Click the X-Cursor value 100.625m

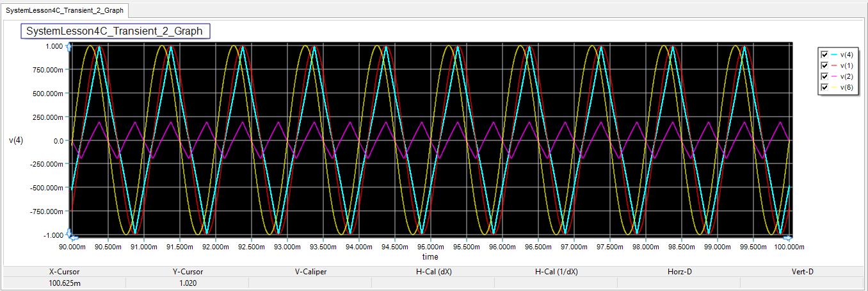65,283
